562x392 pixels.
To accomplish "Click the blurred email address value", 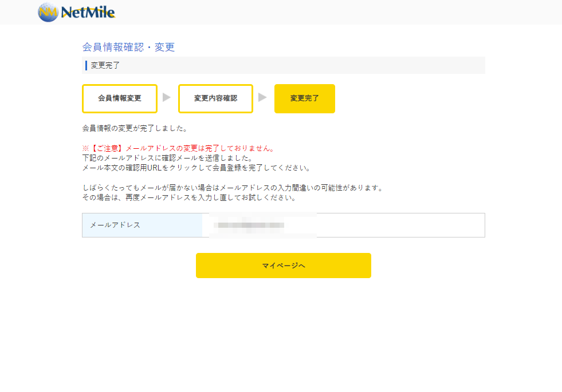I will pos(249,225).
